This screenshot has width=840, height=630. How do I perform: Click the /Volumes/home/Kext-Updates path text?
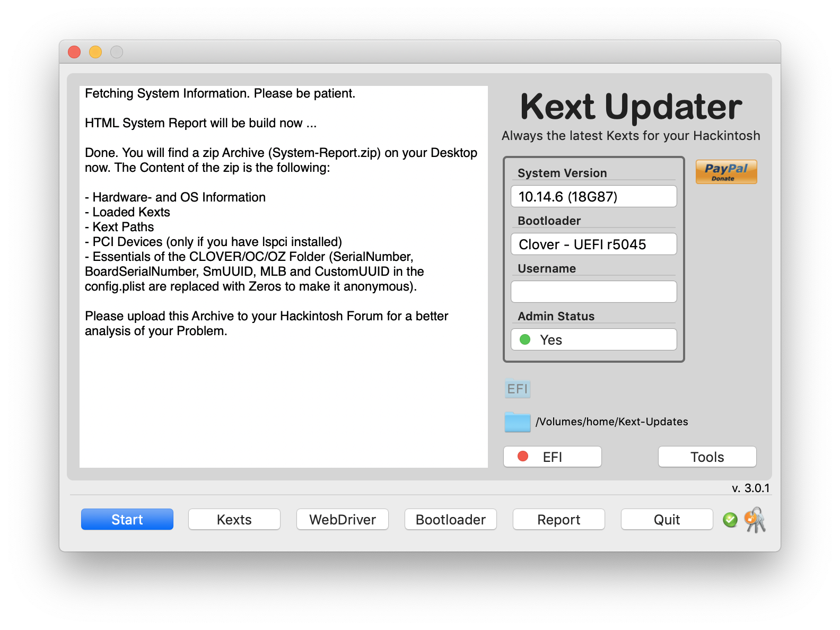612,422
